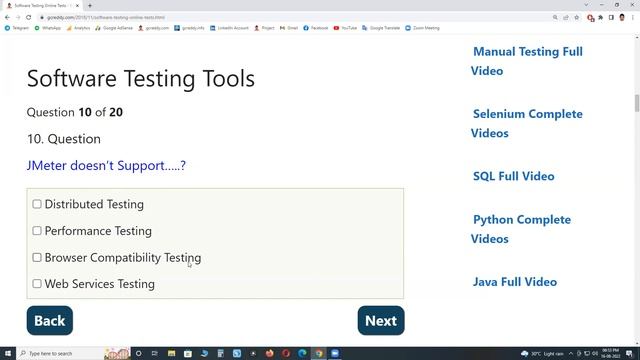Open the tab search chevron
The image size is (640, 360).
pyautogui.click(x=586, y=5)
